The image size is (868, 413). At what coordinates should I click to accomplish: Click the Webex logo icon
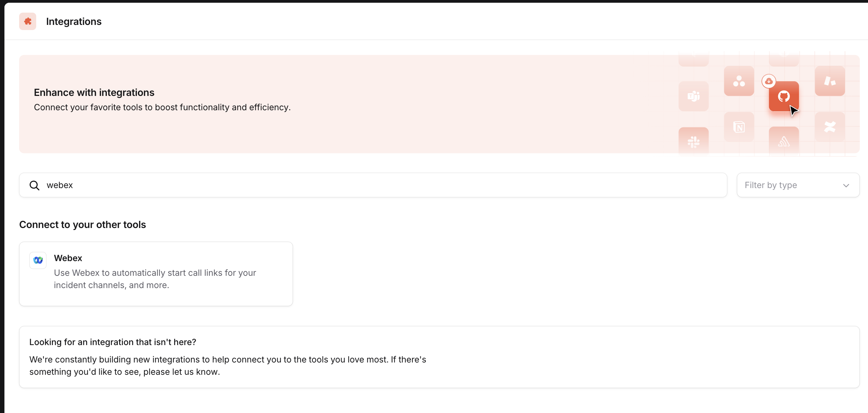(38, 260)
